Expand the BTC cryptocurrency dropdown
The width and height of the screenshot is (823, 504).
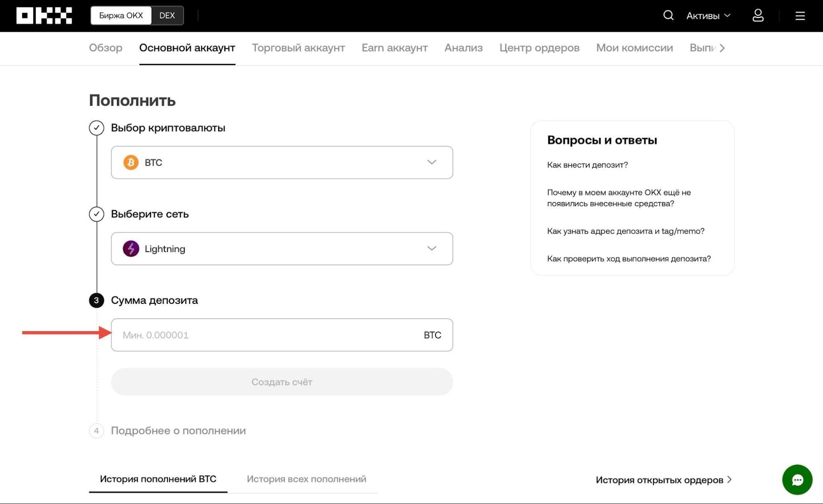(x=282, y=162)
